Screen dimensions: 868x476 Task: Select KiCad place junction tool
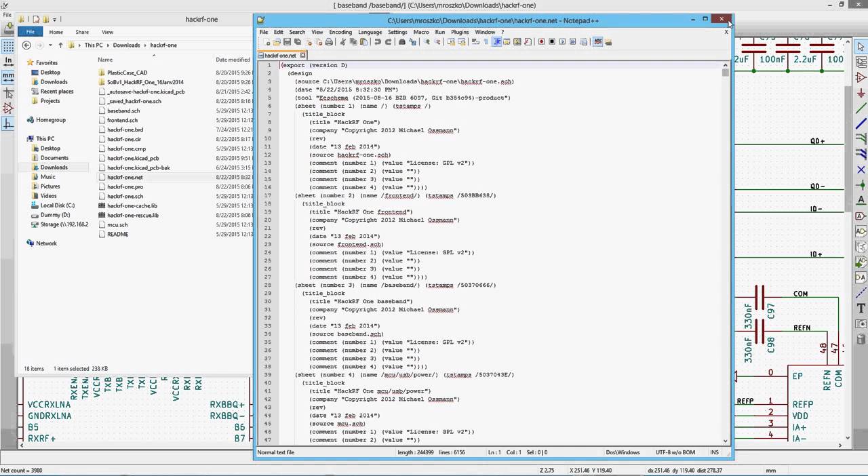(x=861, y=186)
